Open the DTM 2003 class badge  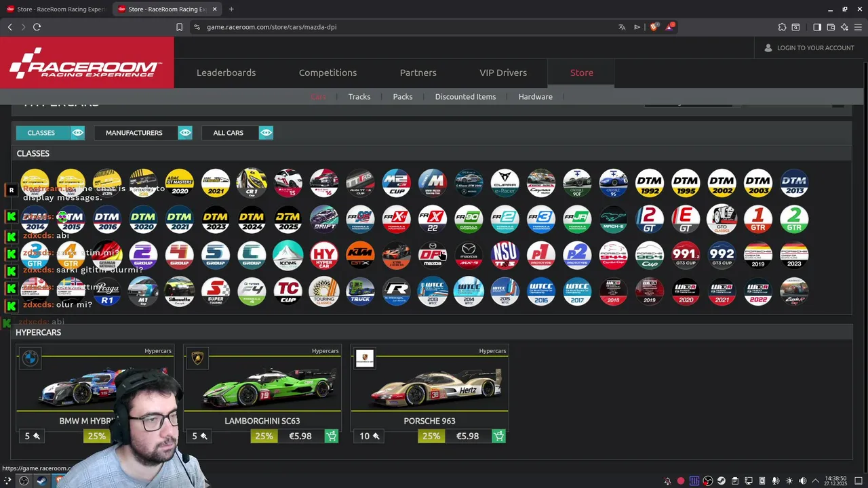758,182
